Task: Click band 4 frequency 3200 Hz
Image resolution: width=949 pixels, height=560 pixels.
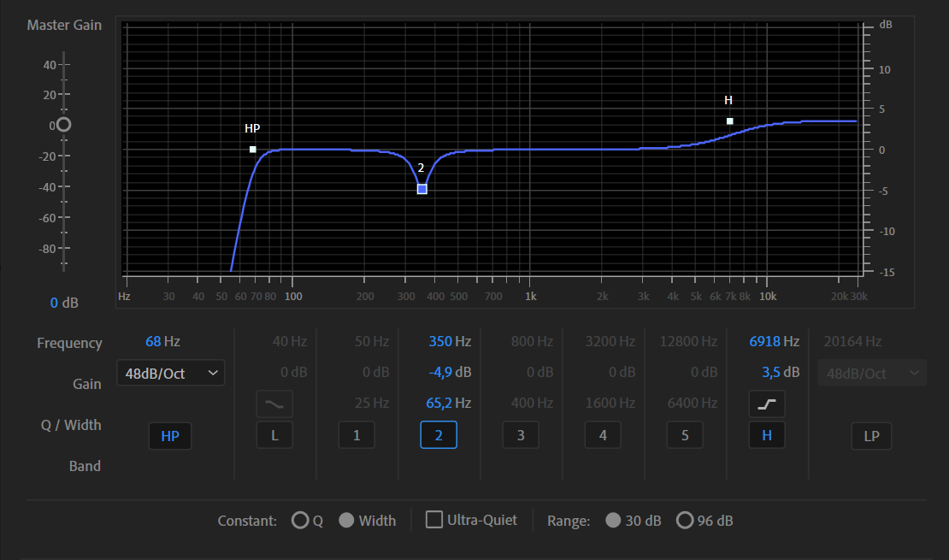Action: pyautogui.click(x=610, y=341)
